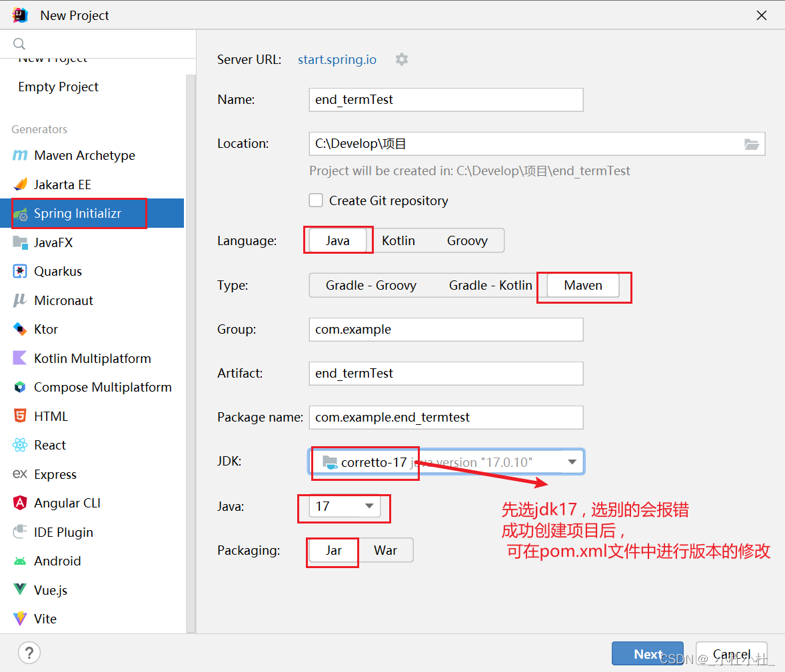Screen dimensions: 785x672
Task: Browse for Location with folder icon
Action: (x=751, y=144)
